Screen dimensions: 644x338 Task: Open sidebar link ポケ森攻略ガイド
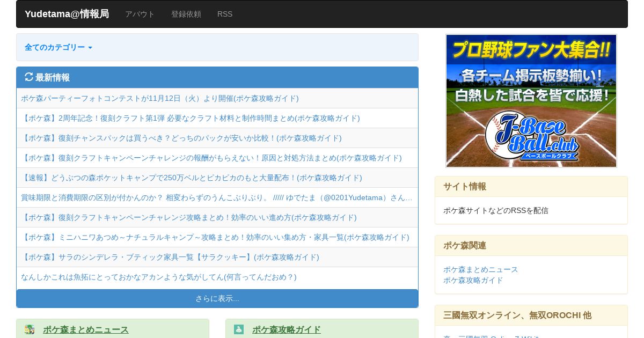coord(473,280)
